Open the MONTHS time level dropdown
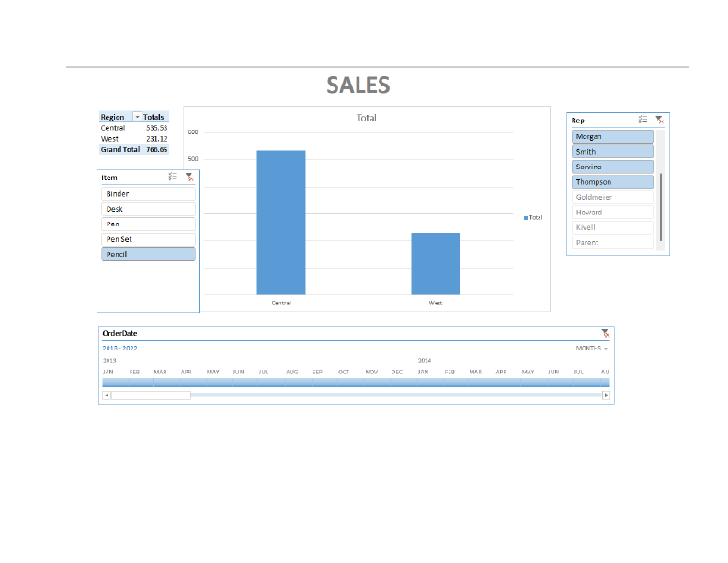The width and height of the screenshot is (728, 563). [592, 349]
